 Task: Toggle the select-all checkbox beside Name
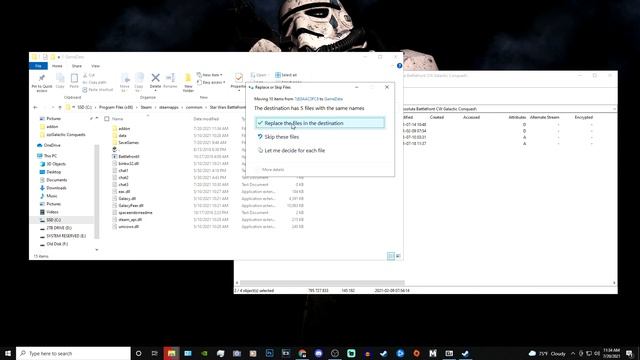(107, 119)
